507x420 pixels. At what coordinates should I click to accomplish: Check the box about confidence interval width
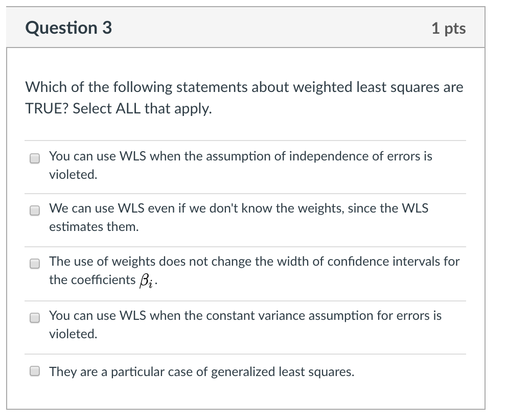[34, 264]
